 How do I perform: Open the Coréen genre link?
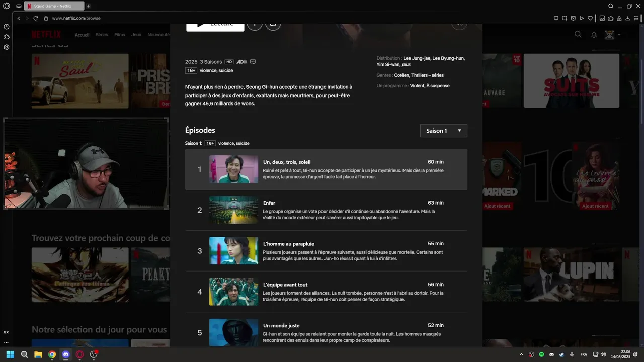tap(401, 75)
